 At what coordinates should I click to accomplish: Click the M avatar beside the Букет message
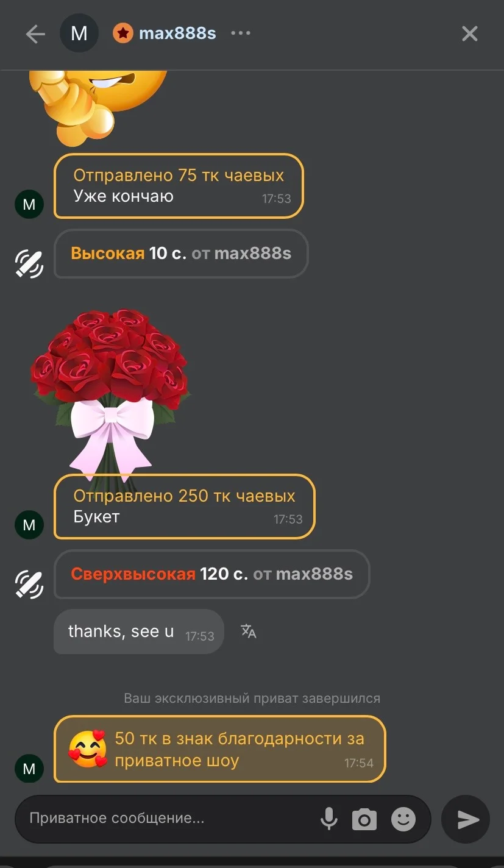29,524
